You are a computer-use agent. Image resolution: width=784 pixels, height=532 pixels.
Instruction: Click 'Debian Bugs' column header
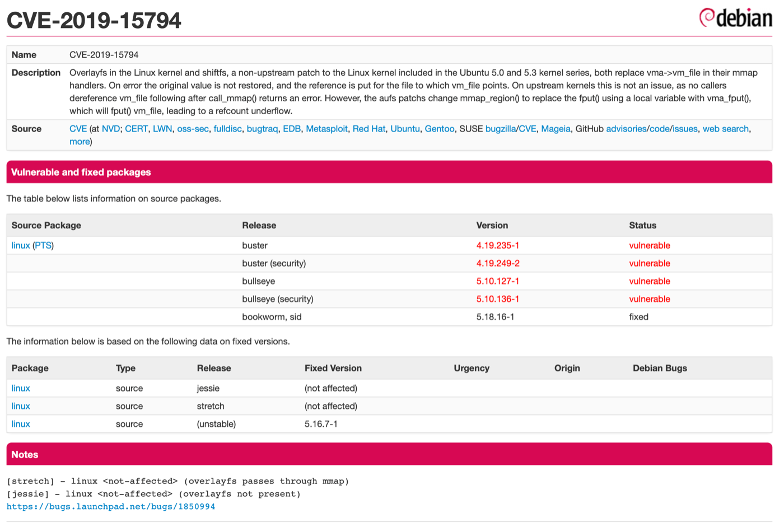pos(660,368)
